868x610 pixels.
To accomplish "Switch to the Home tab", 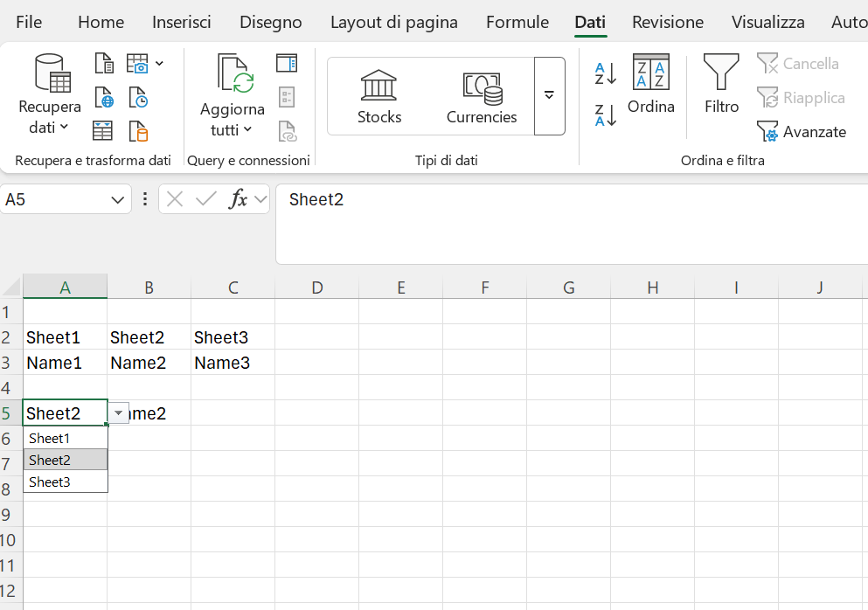I will pyautogui.click(x=101, y=22).
